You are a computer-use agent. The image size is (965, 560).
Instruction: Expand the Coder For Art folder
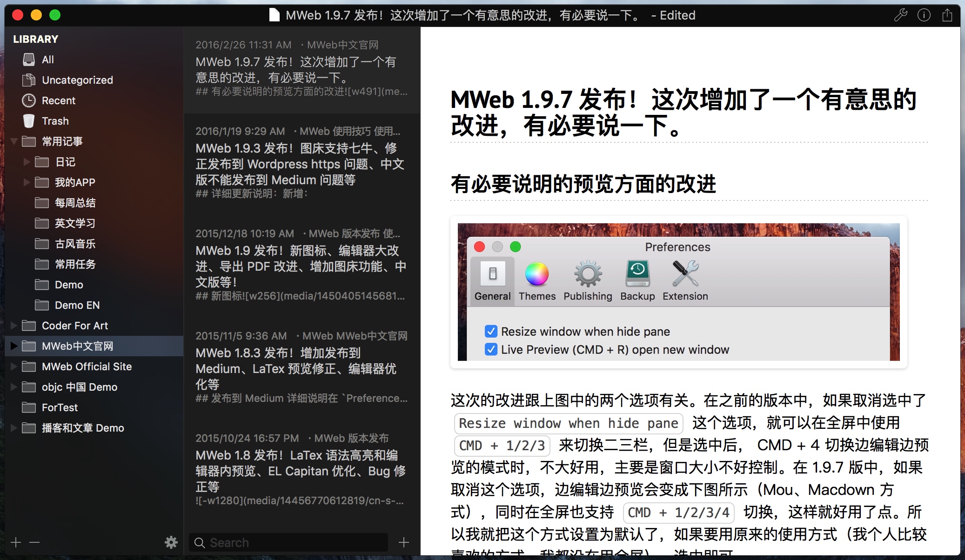pos(14,326)
